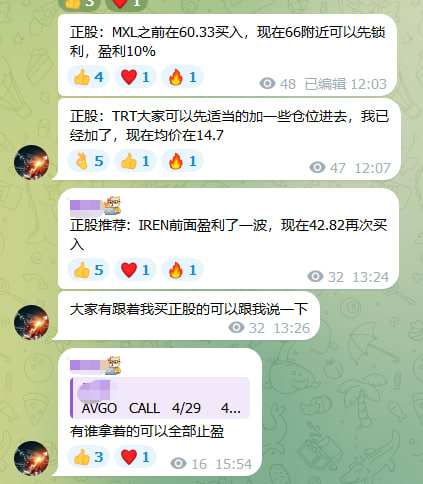The height and width of the screenshot is (484, 423).
Task: Open the quoted AVGO CALL 4/29 message
Action: click(160, 398)
